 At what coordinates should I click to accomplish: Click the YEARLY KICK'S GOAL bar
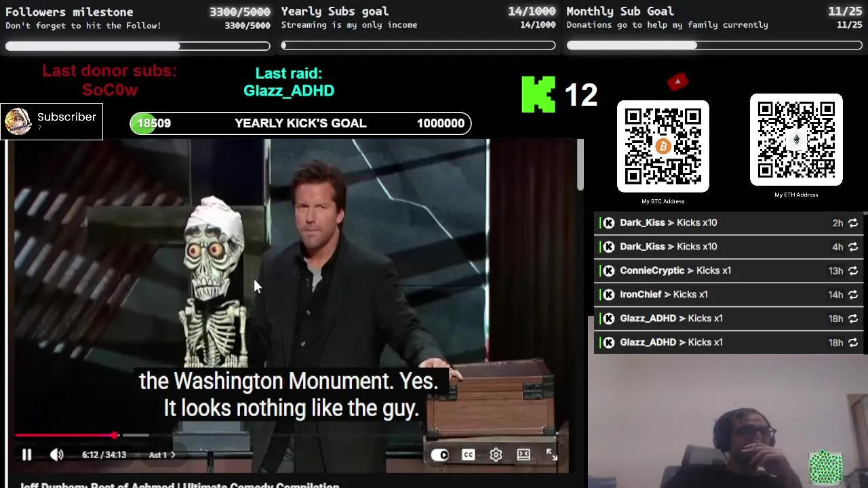300,123
